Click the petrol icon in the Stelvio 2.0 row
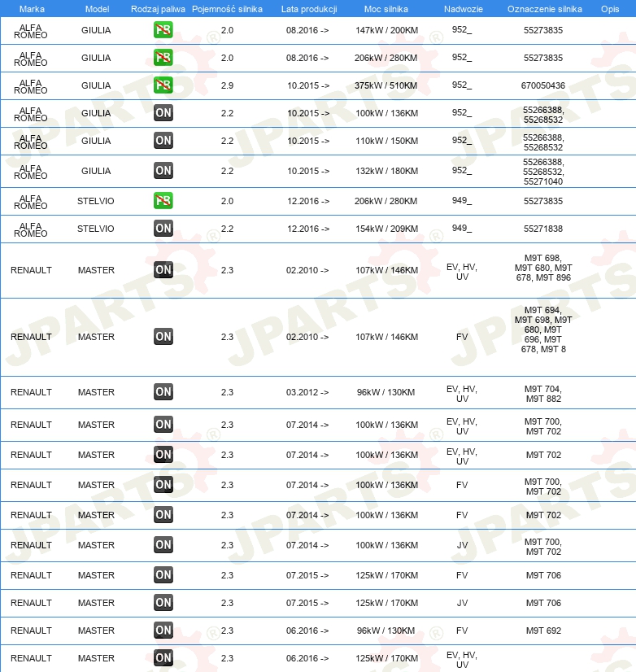636x672 pixels. pyautogui.click(x=163, y=201)
